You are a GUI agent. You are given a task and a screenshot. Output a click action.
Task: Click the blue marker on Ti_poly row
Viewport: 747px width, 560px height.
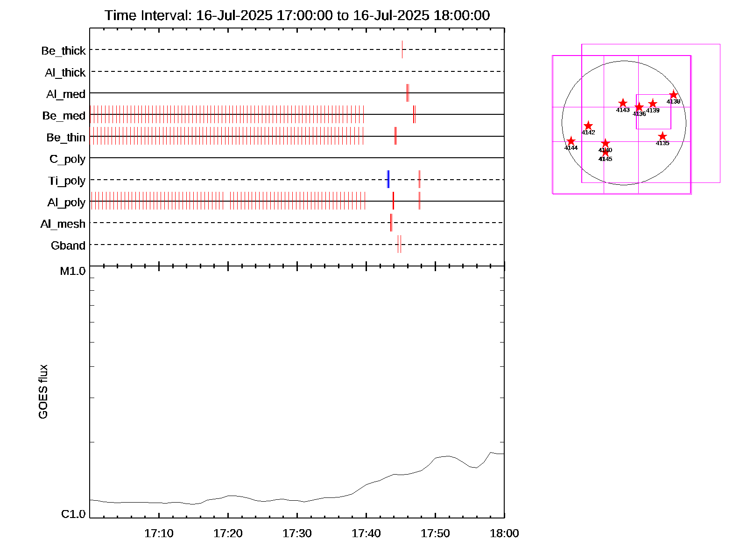pyautogui.click(x=388, y=179)
